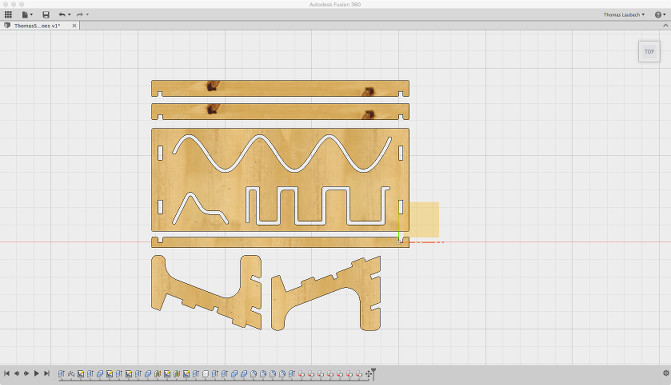Click the highlighted yellow origin plane
The width and height of the screenshot is (671, 385).
pos(424,219)
